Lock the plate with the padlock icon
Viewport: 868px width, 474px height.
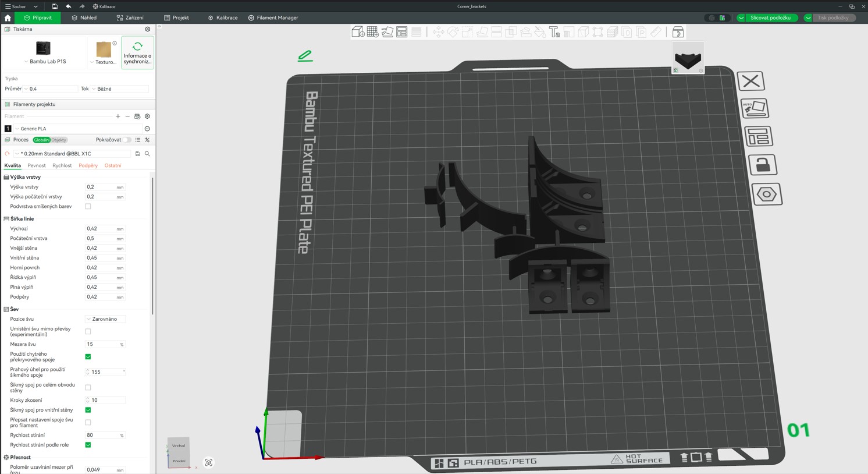coord(762,165)
